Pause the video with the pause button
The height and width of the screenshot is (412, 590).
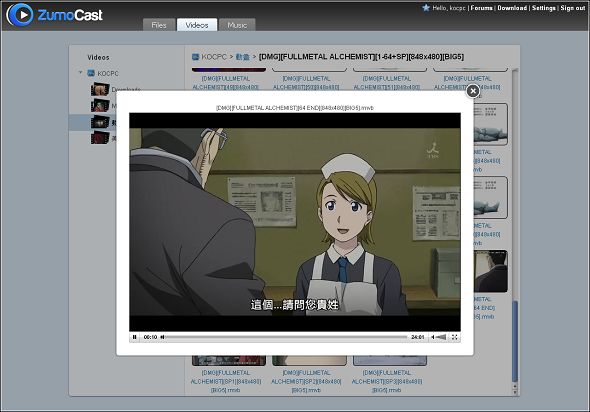[134, 337]
